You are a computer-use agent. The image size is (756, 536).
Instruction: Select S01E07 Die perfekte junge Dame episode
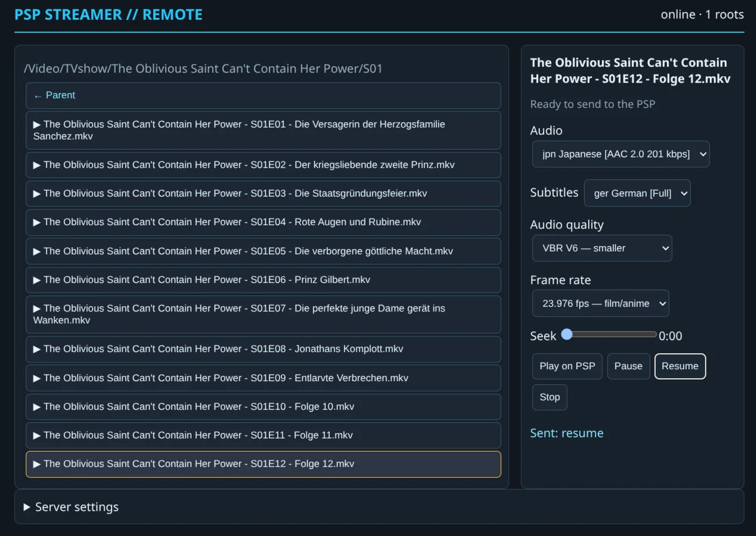[x=263, y=314]
